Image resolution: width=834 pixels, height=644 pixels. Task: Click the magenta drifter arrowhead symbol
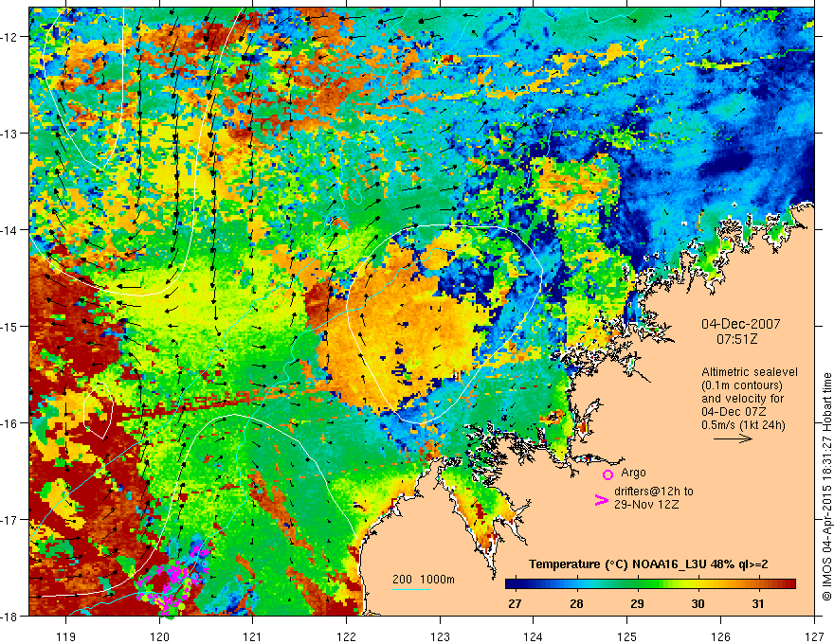coord(601,500)
